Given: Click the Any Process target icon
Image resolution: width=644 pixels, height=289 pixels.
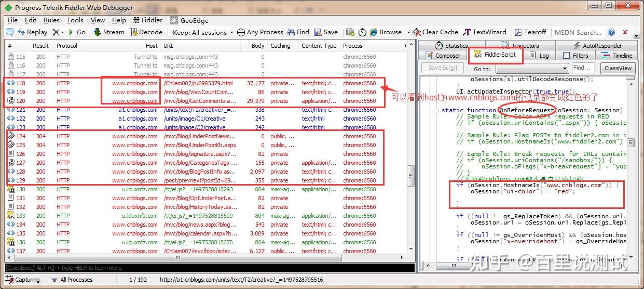Looking at the screenshot, I should [241, 32].
